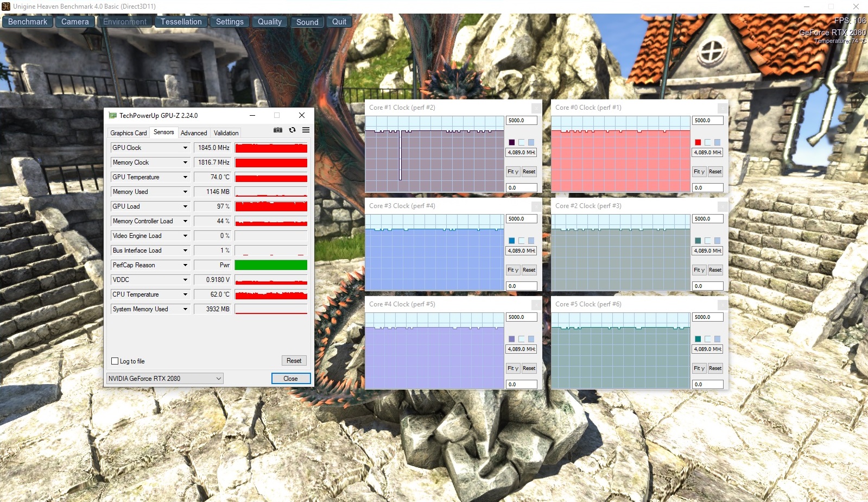Click Reset in Core #2 Clock panel
868x502 pixels.
715,270
